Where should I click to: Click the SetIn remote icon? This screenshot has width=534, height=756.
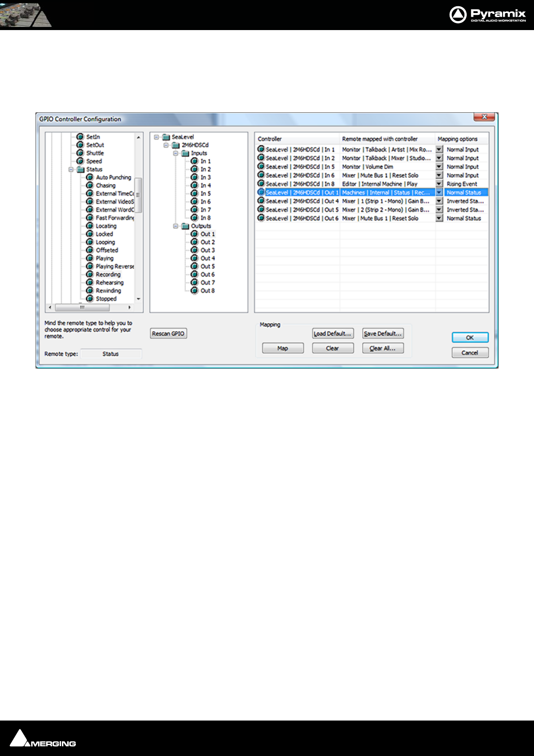80,136
